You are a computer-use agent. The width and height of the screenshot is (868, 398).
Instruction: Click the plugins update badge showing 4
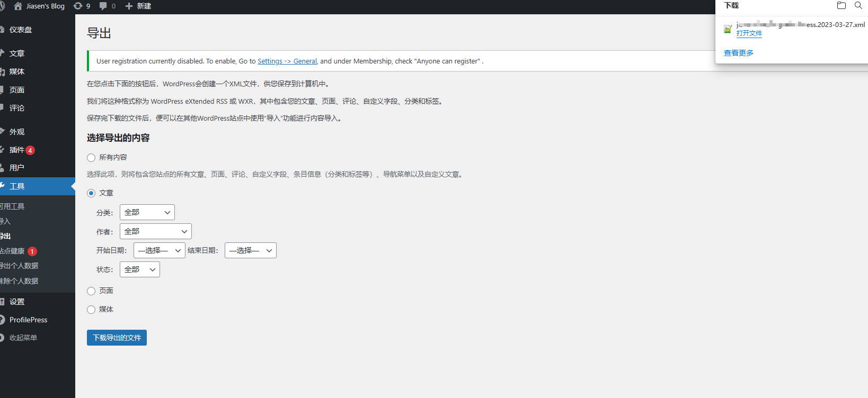(30, 150)
